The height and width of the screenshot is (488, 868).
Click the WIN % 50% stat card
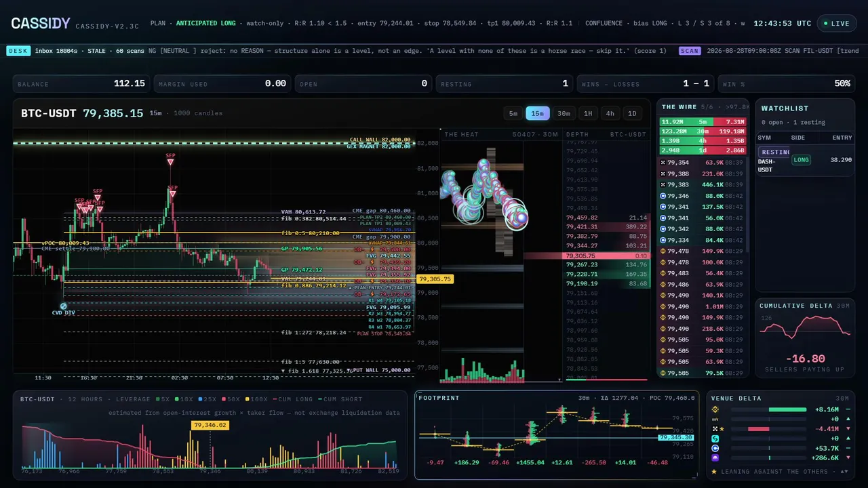(787, 83)
